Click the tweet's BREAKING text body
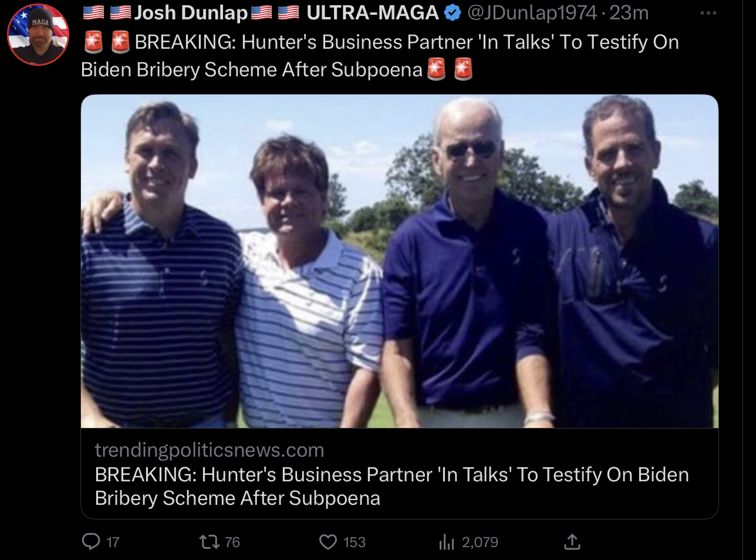Viewport: 756px width, 560px height. pyautogui.click(x=380, y=56)
